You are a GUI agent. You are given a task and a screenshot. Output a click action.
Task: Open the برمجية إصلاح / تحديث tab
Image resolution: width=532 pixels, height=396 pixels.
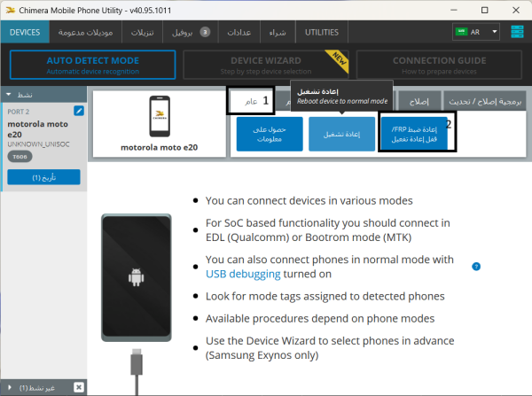coord(485,101)
